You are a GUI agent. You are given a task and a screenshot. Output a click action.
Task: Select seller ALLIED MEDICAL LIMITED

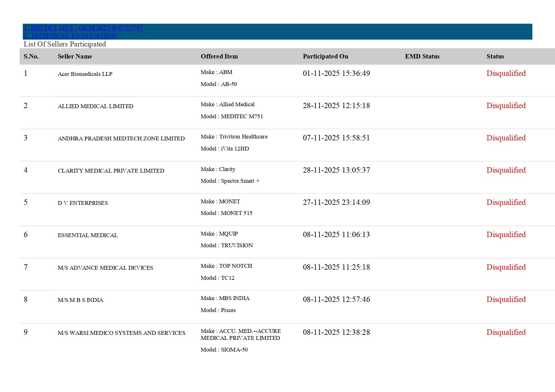click(96, 106)
